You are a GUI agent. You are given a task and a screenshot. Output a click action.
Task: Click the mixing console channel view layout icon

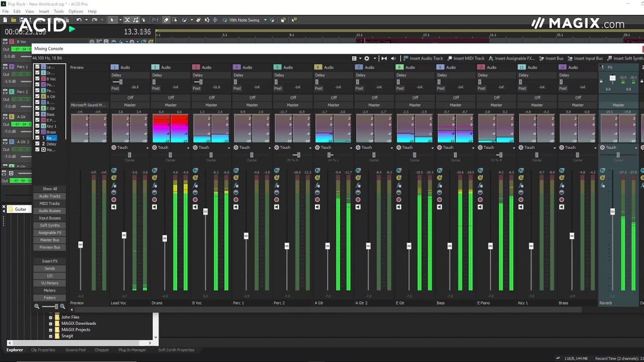click(354, 58)
